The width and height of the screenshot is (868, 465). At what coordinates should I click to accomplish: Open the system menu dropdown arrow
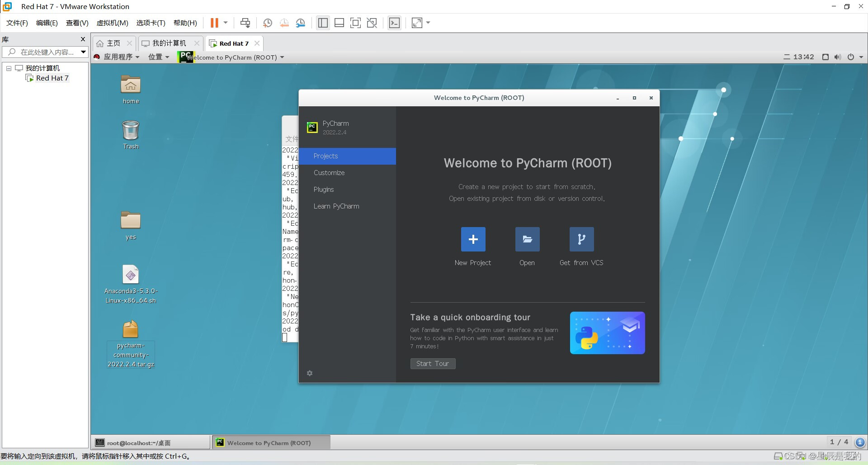pyautogui.click(x=861, y=57)
